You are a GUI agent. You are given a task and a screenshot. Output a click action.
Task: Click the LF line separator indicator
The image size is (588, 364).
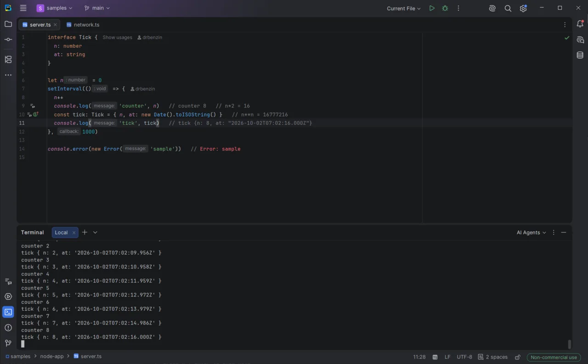pyautogui.click(x=447, y=357)
